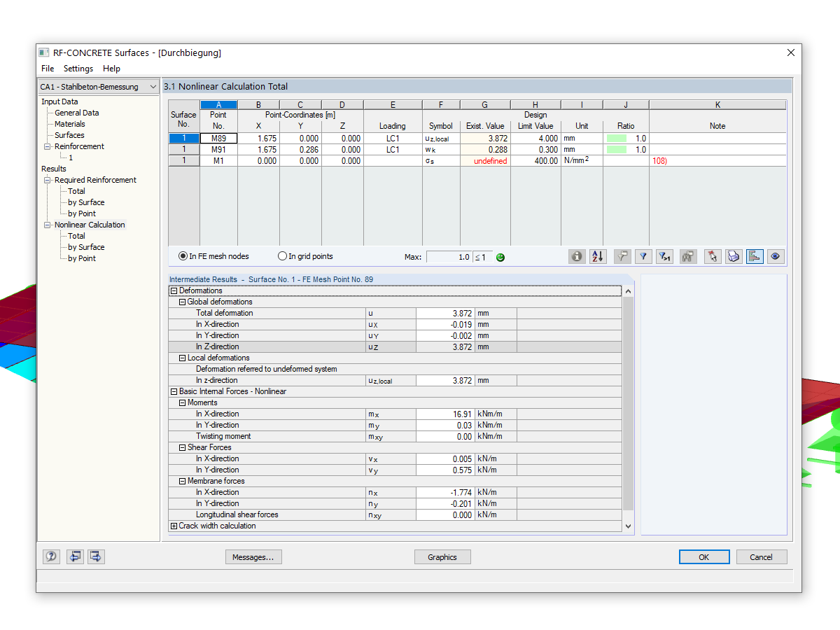Show only ratios exceeding 1 via filter icon
This screenshot has height=630, width=840.
665,257
